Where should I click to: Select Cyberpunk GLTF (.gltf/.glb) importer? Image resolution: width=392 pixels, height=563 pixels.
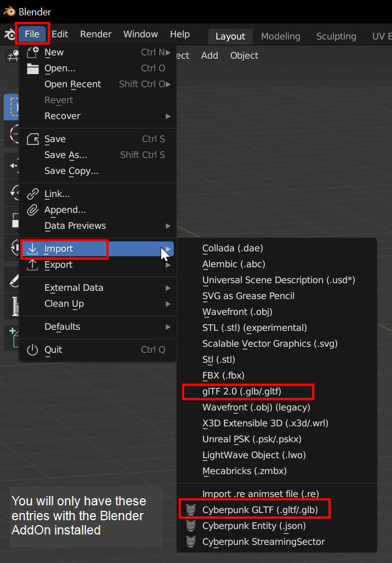point(259,510)
